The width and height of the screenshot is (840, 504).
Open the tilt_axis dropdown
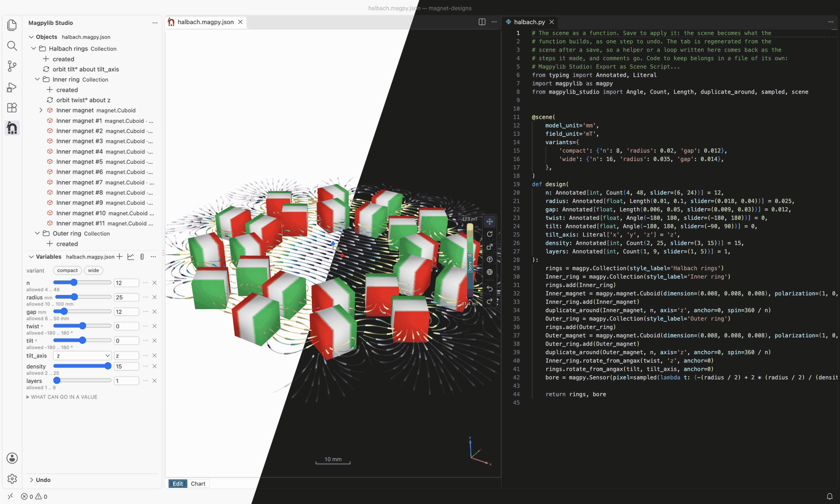click(x=82, y=355)
